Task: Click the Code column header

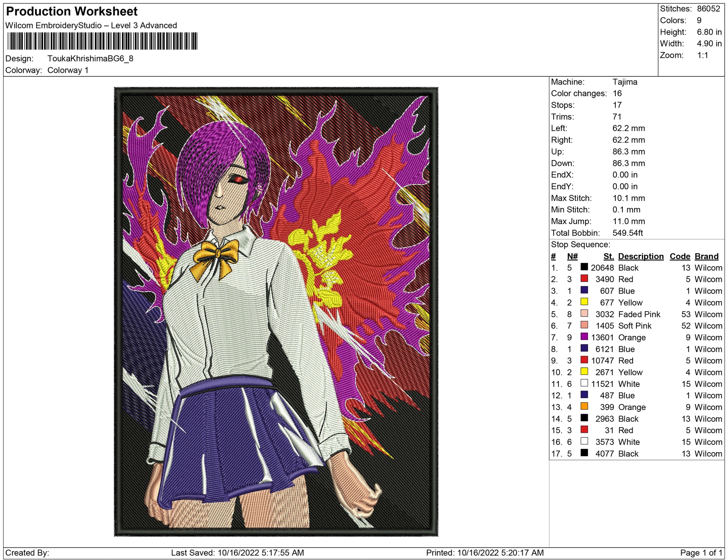Action: click(x=679, y=256)
